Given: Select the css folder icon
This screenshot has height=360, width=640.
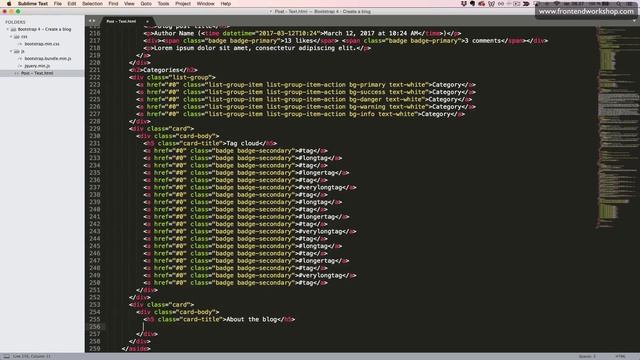Looking at the screenshot, I should (17, 37).
